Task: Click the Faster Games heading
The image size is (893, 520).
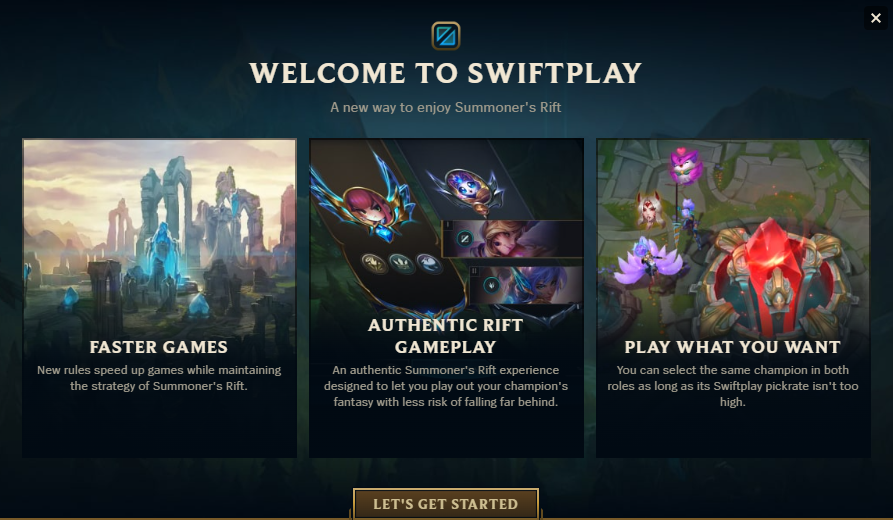Action: click(159, 347)
